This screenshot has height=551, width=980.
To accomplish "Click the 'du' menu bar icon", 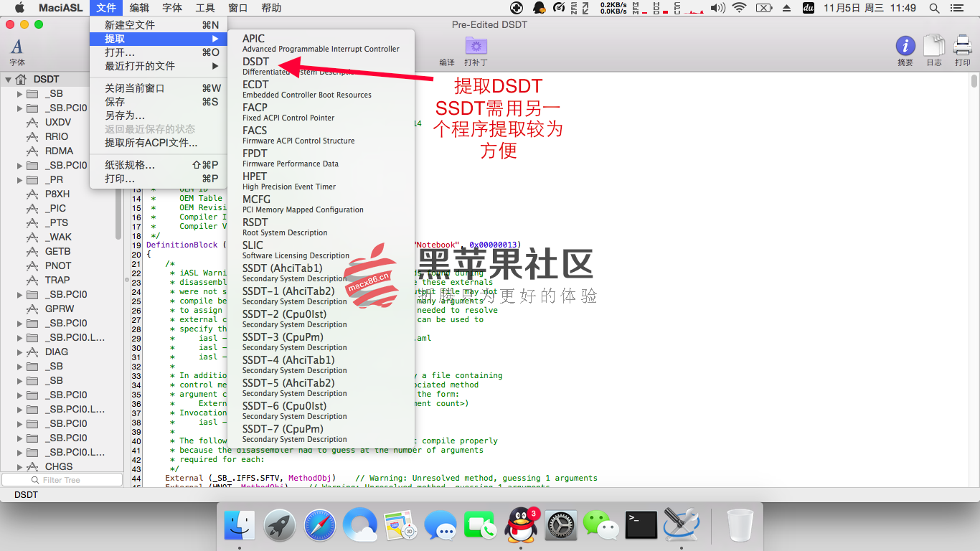I will click(x=808, y=8).
